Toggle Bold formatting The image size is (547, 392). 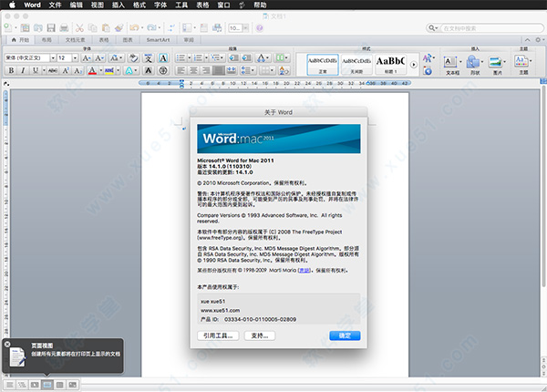click(x=11, y=70)
